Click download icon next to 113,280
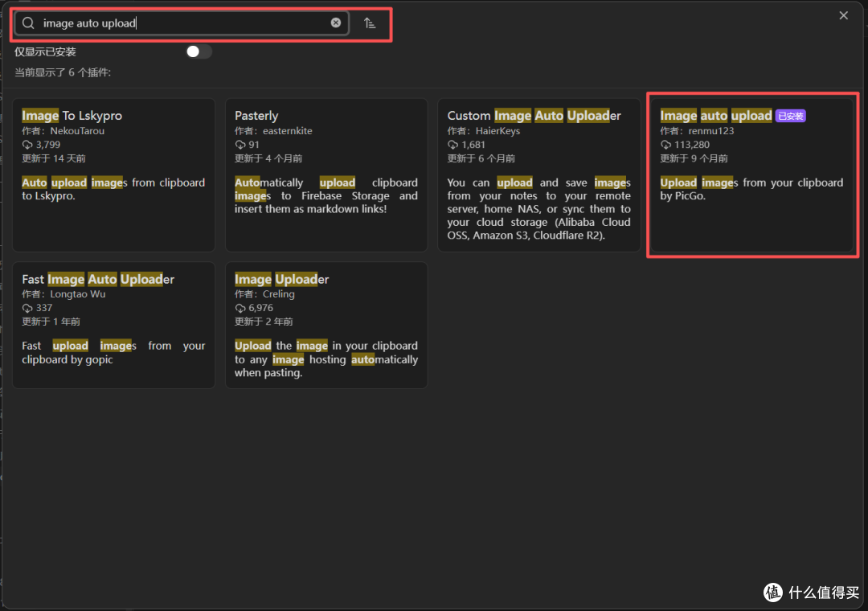Image resolution: width=868 pixels, height=611 pixels. 665,145
